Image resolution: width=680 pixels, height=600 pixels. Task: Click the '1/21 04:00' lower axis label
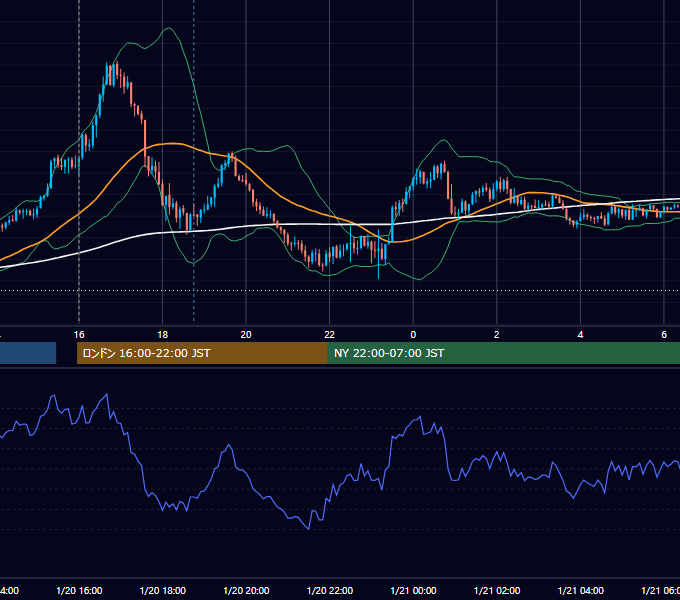click(x=580, y=591)
